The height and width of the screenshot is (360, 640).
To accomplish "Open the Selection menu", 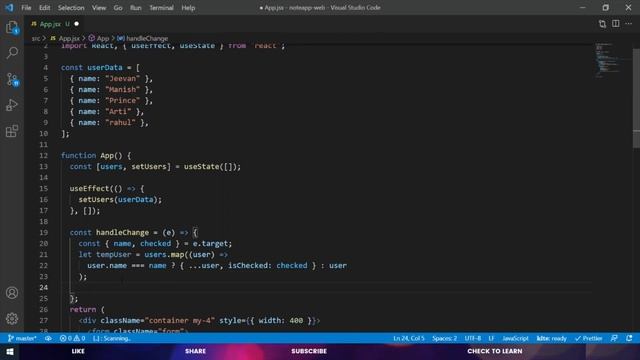I will click(x=71, y=8).
